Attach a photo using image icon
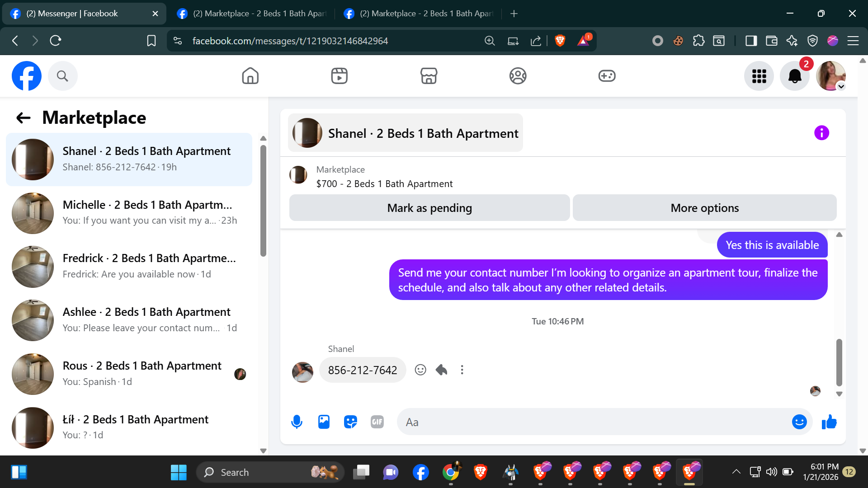Screen dimensions: 868x488 point(324,422)
